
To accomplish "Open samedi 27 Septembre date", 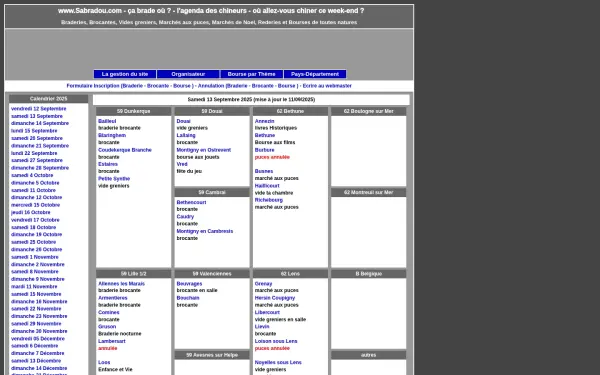I will coord(37,161).
